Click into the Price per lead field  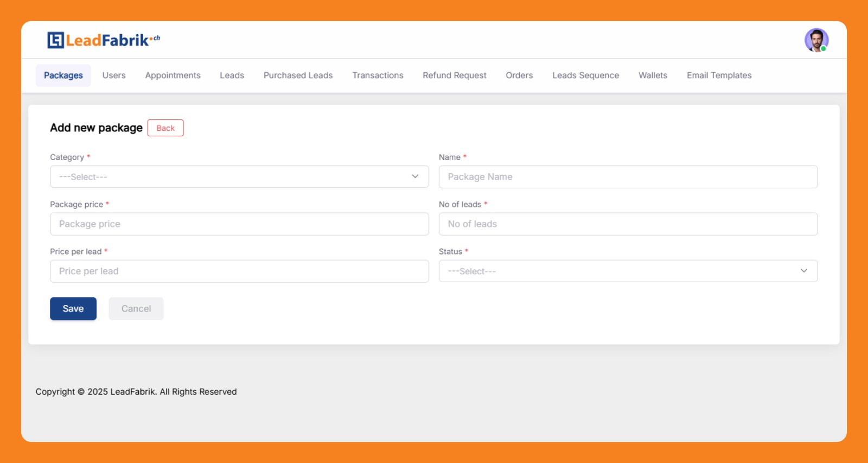239,271
